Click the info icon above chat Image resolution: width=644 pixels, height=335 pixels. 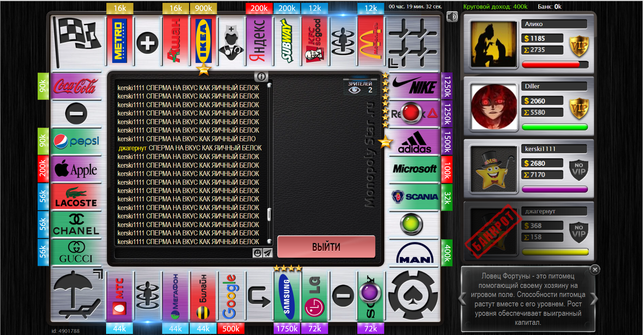261,76
